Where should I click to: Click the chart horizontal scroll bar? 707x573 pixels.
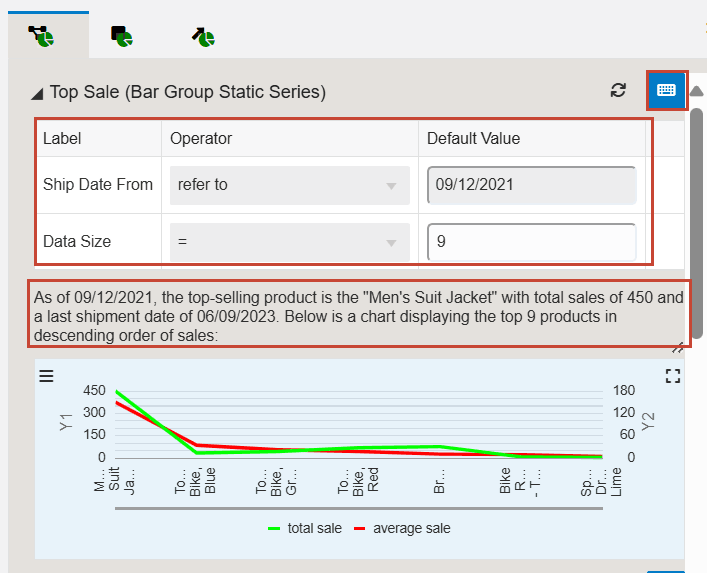click(x=358, y=509)
